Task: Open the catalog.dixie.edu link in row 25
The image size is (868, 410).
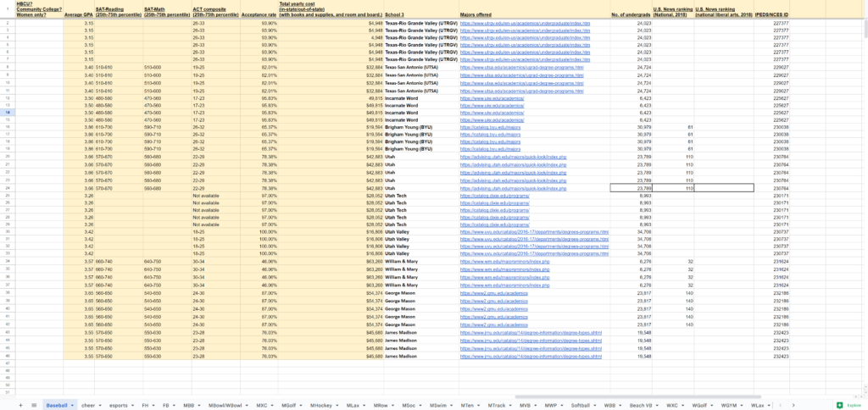Action: (494, 196)
